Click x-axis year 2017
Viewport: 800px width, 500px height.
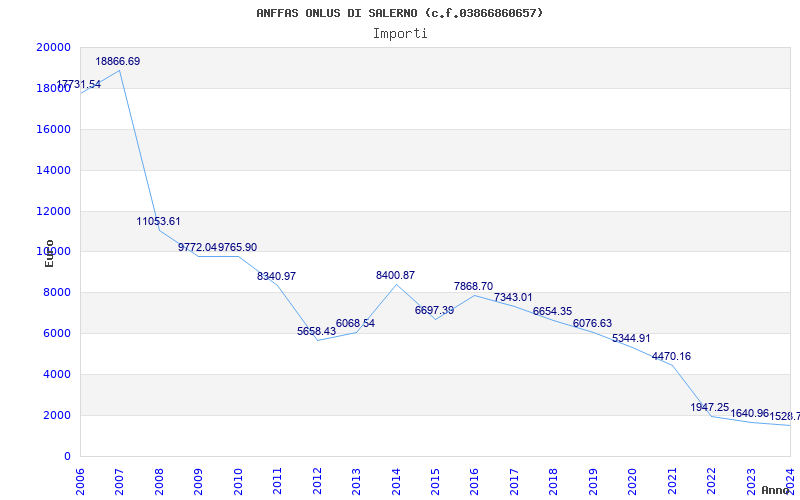pos(514,481)
